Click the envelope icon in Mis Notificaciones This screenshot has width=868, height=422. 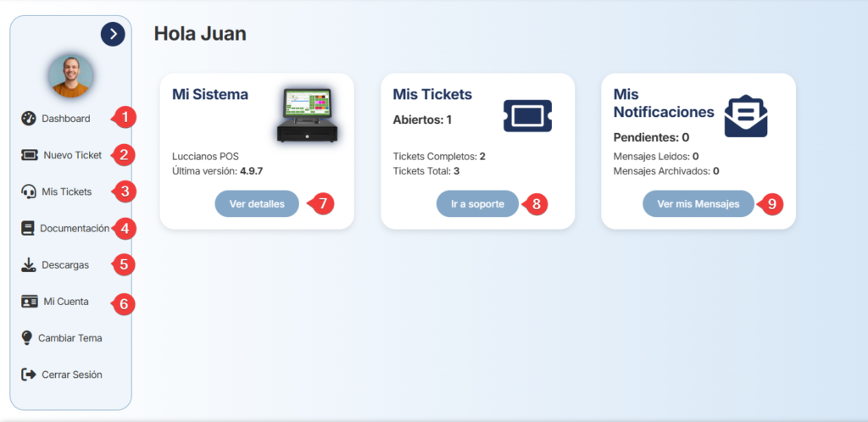746,115
